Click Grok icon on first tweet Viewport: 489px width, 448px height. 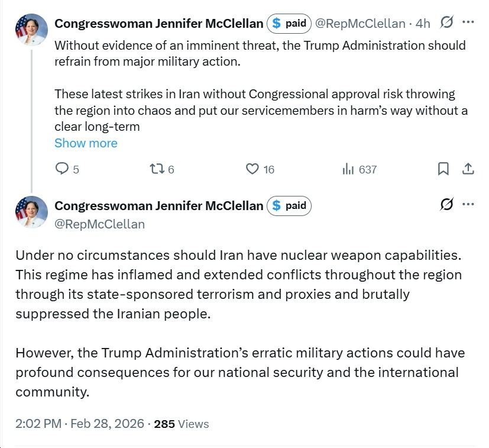click(x=447, y=23)
